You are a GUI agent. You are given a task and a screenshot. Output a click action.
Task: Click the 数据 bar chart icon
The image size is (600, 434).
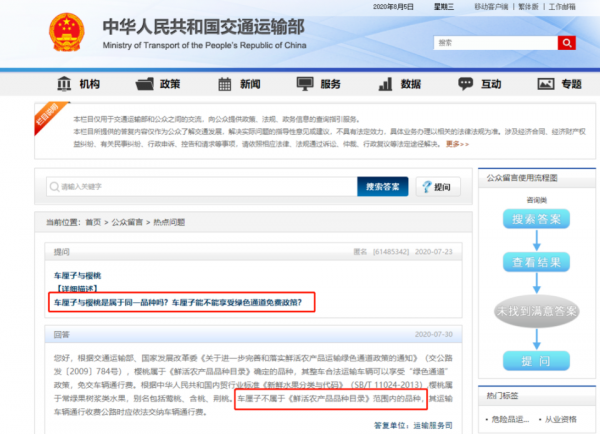(385, 84)
